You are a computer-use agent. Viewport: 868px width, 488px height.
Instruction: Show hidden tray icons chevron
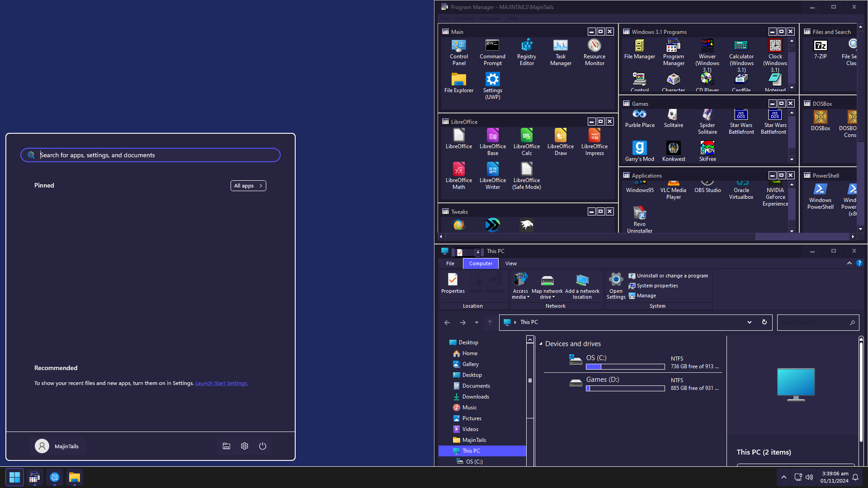[784, 477]
